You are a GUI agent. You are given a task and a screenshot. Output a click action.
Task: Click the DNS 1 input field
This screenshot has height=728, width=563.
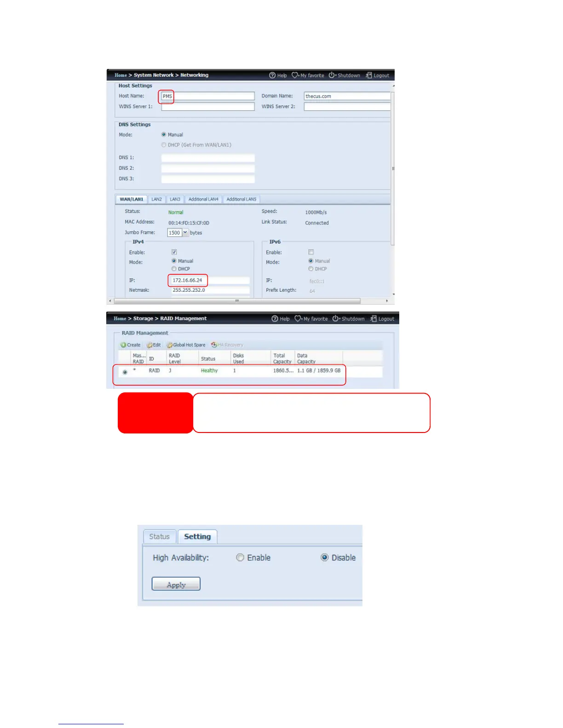[208, 158]
